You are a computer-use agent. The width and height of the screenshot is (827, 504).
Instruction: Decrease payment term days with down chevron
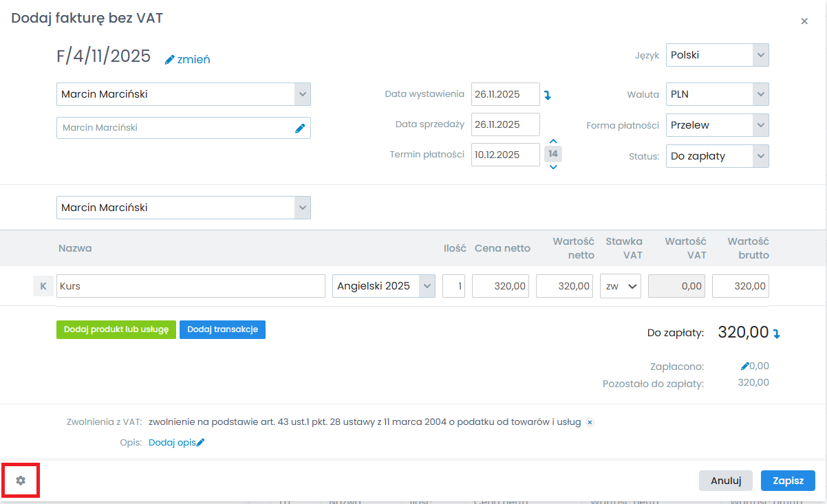pyautogui.click(x=553, y=167)
